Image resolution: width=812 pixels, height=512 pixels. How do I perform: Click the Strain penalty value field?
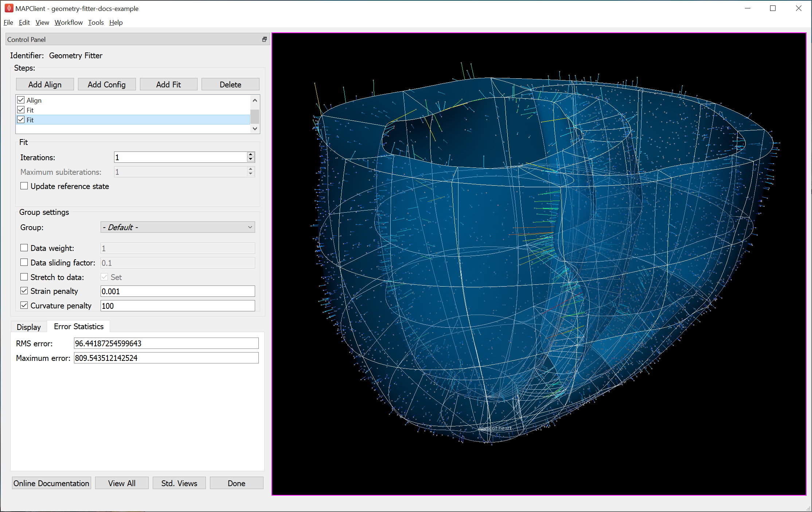[177, 291]
